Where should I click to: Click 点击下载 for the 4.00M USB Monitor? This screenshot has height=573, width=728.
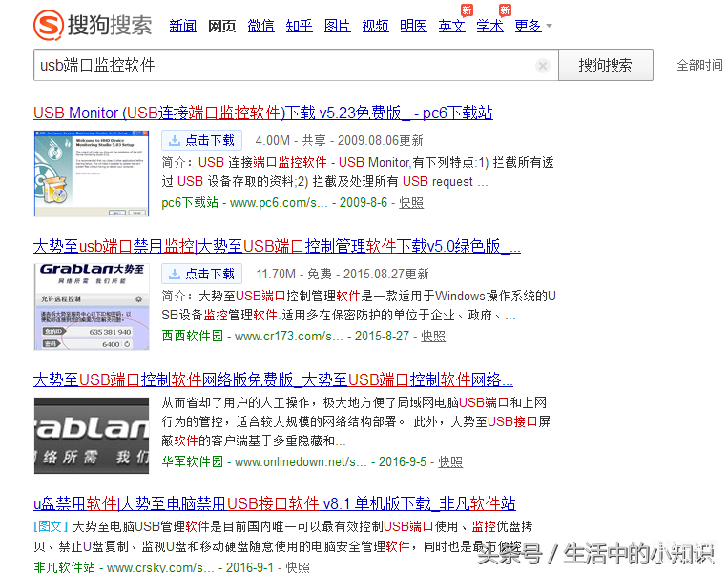pos(202,140)
